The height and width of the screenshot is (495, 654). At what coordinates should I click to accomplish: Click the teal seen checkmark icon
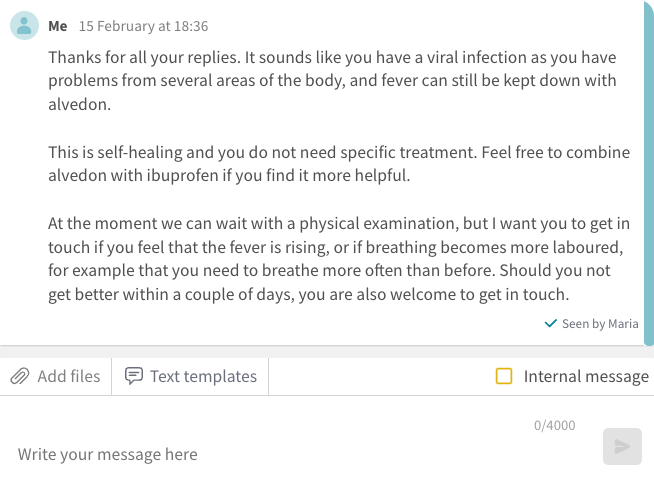(551, 323)
